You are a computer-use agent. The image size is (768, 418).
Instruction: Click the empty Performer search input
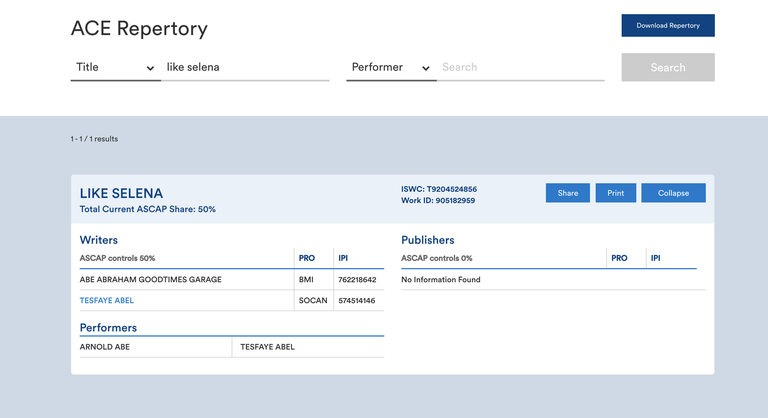point(521,67)
